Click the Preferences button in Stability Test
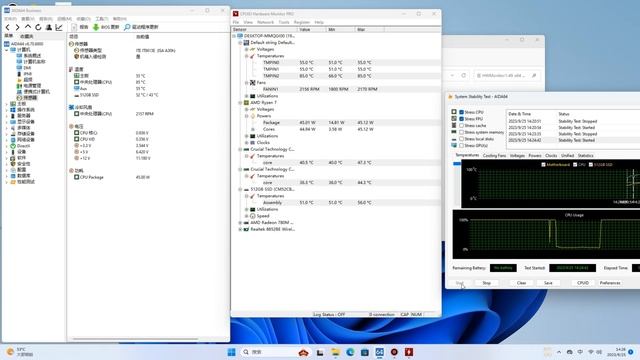The width and height of the screenshot is (640, 360). tap(610, 283)
